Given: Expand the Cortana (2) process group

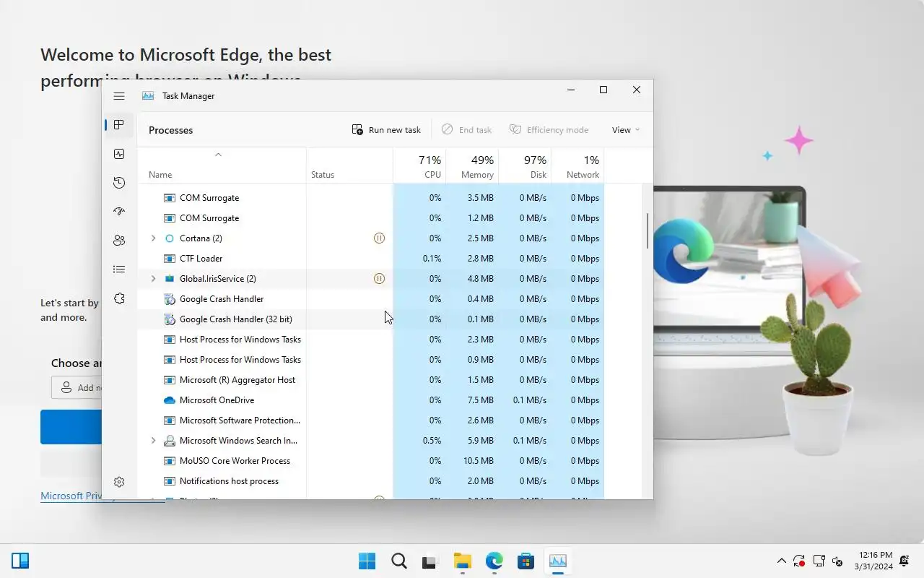Looking at the screenshot, I should (x=153, y=238).
